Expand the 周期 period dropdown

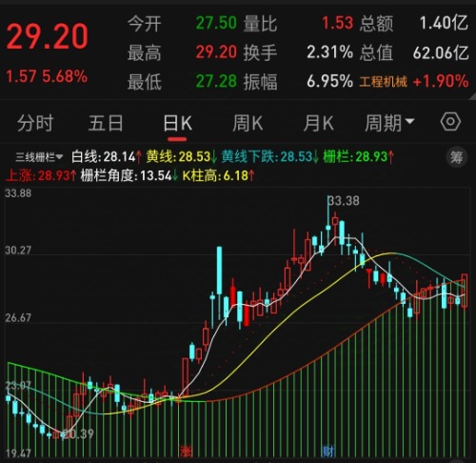pyautogui.click(x=389, y=123)
